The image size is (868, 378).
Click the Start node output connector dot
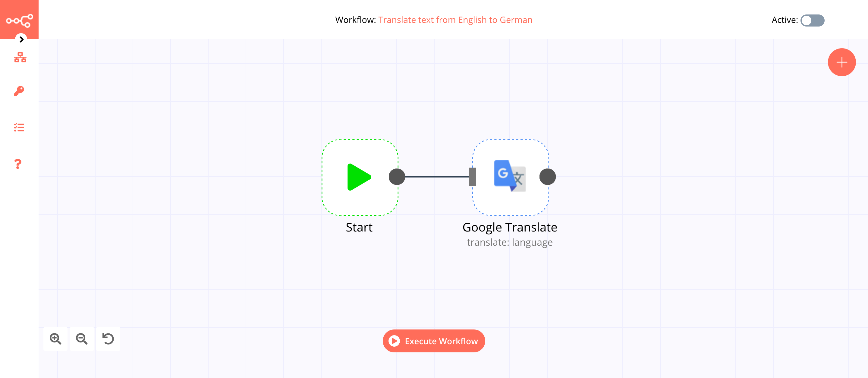click(396, 177)
